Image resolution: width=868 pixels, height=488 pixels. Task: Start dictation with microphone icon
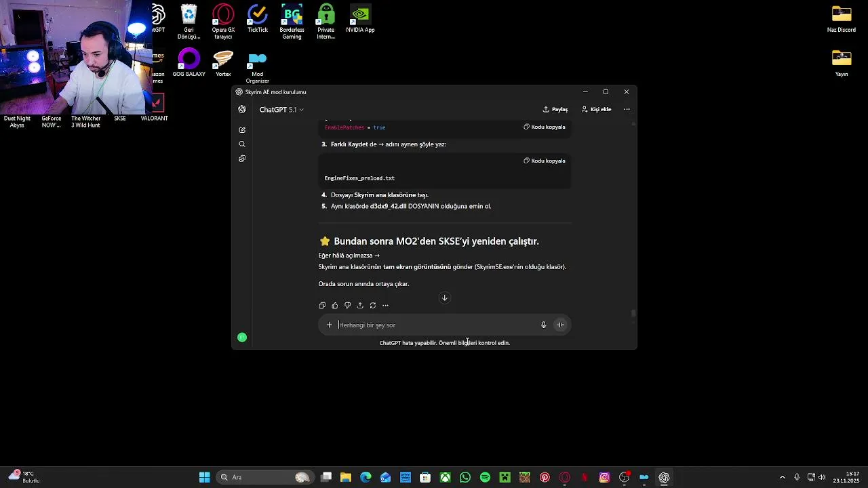[x=543, y=325]
